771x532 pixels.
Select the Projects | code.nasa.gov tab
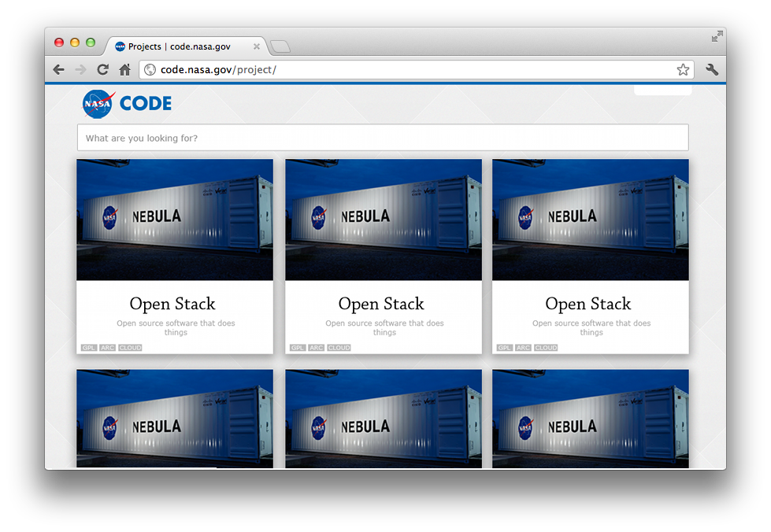(x=187, y=46)
